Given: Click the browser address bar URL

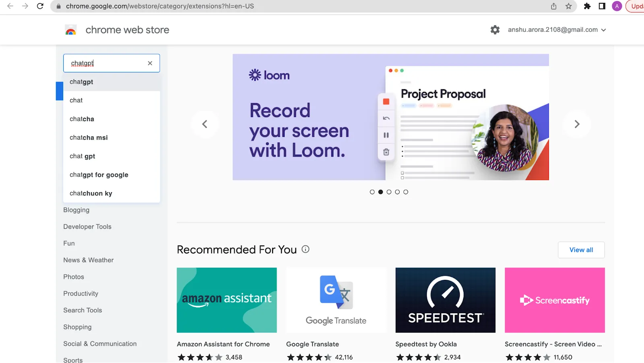Looking at the screenshot, I should [160, 6].
